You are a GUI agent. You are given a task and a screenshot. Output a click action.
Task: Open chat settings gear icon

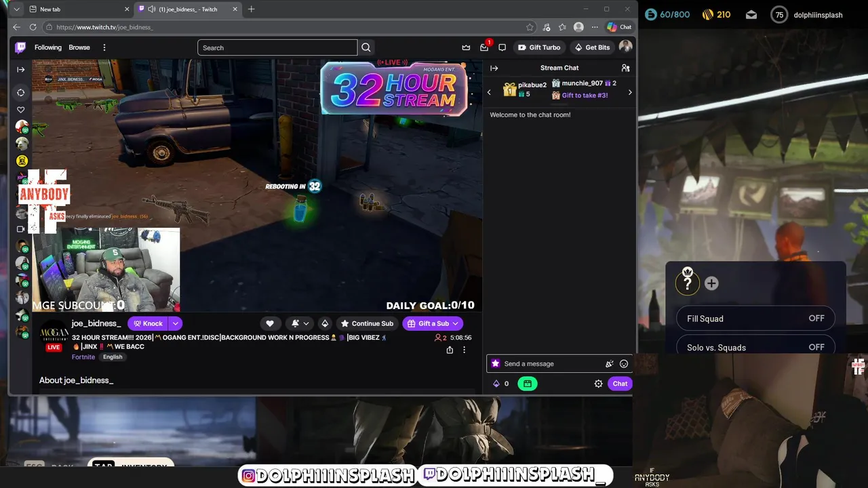[598, 384]
